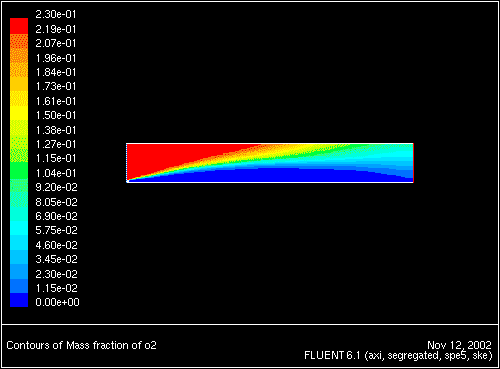Screen dimensions: 500x369
Task: Click the 3.45e-02 legend label
Action: click(56, 259)
